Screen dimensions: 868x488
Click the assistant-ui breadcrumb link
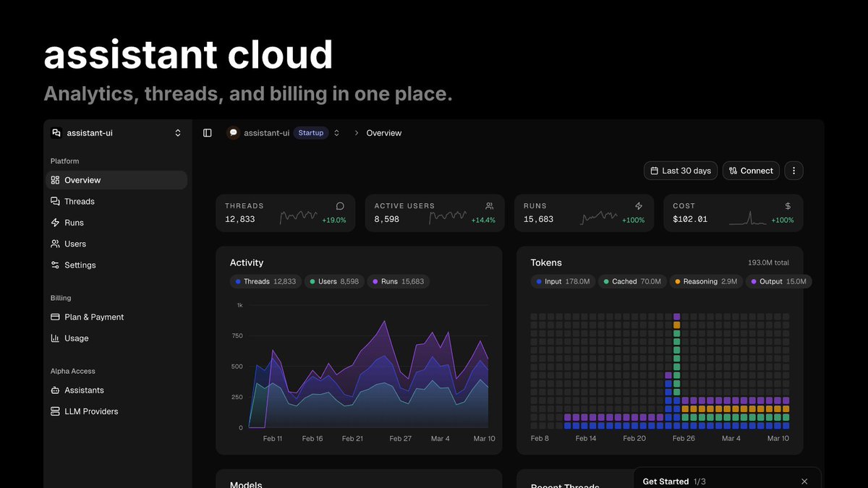(266, 133)
